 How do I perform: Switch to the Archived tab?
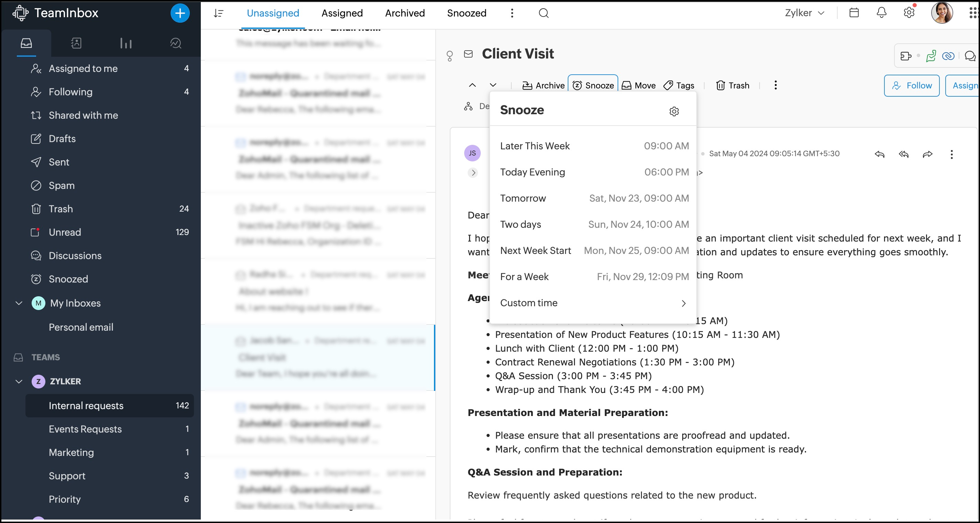405,13
